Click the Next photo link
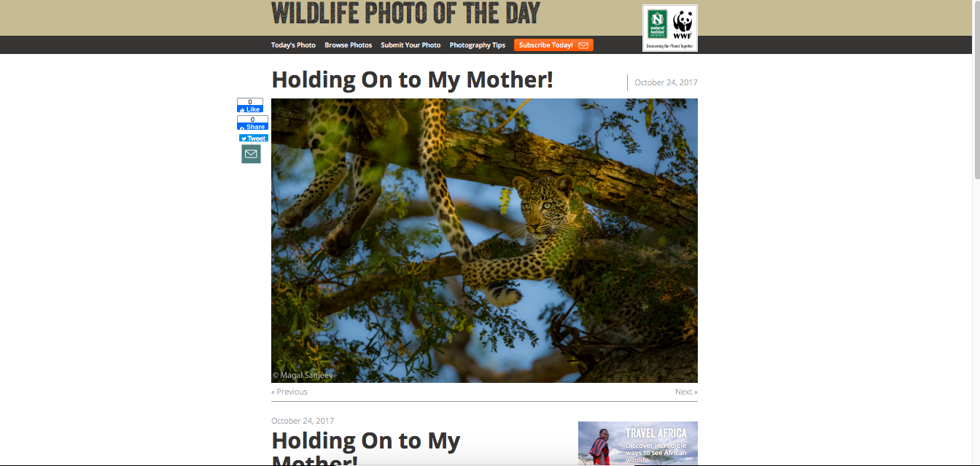980x466 pixels. pos(686,392)
